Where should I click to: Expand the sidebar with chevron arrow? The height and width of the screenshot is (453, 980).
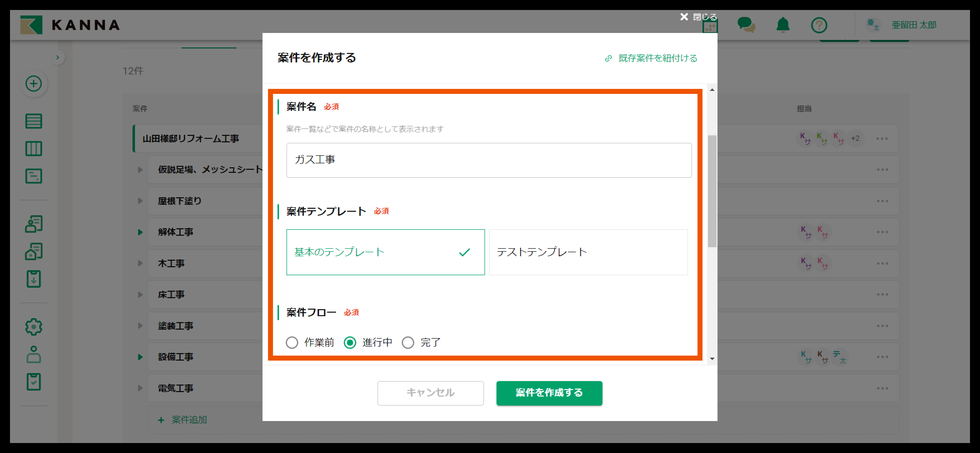57,57
